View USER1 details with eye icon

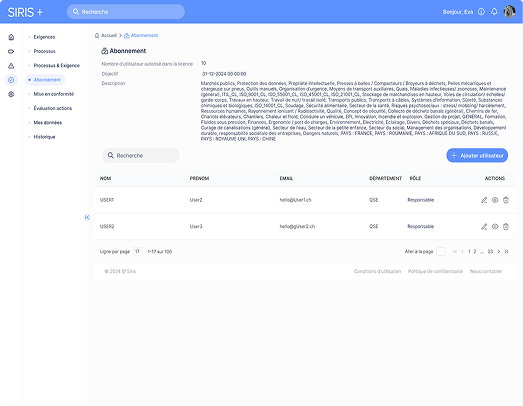[495, 200]
